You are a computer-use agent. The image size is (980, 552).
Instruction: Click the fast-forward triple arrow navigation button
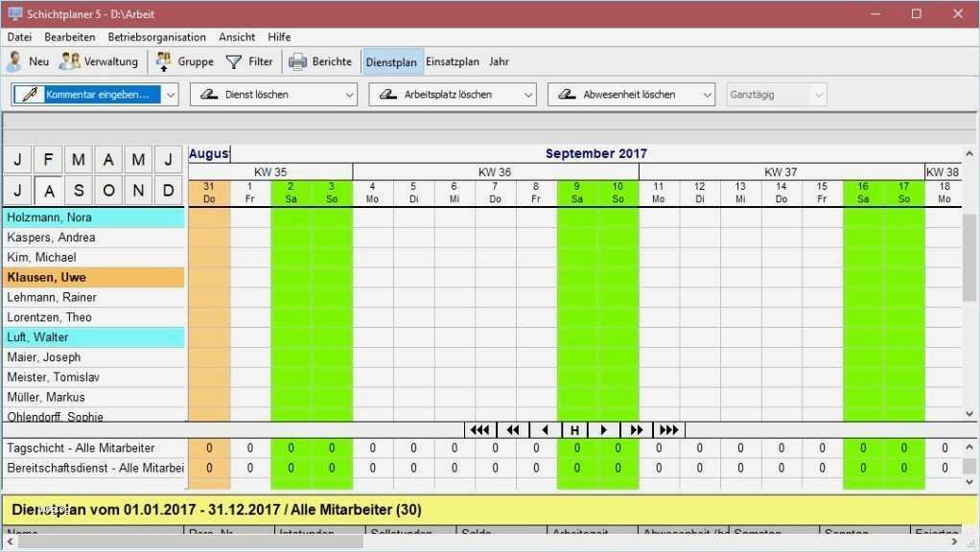(x=668, y=429)
